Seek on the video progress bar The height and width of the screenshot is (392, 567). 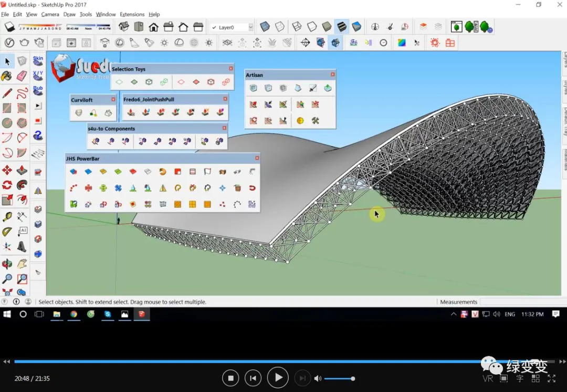coord(284,361)
